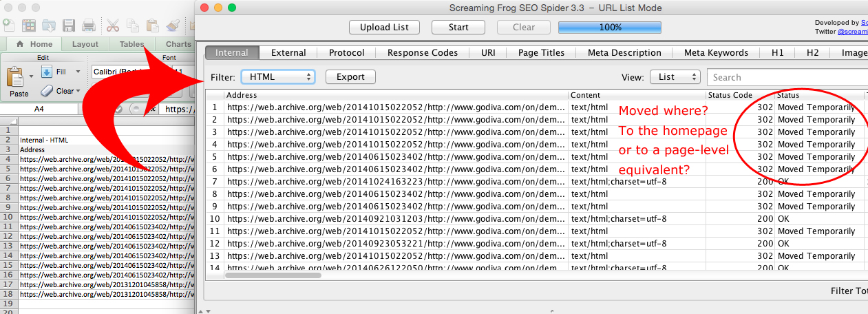This screenshot has height=314, width=868.
Task: Click the Cut scissors icon in Excel
Action: click(x=114, y=26)
